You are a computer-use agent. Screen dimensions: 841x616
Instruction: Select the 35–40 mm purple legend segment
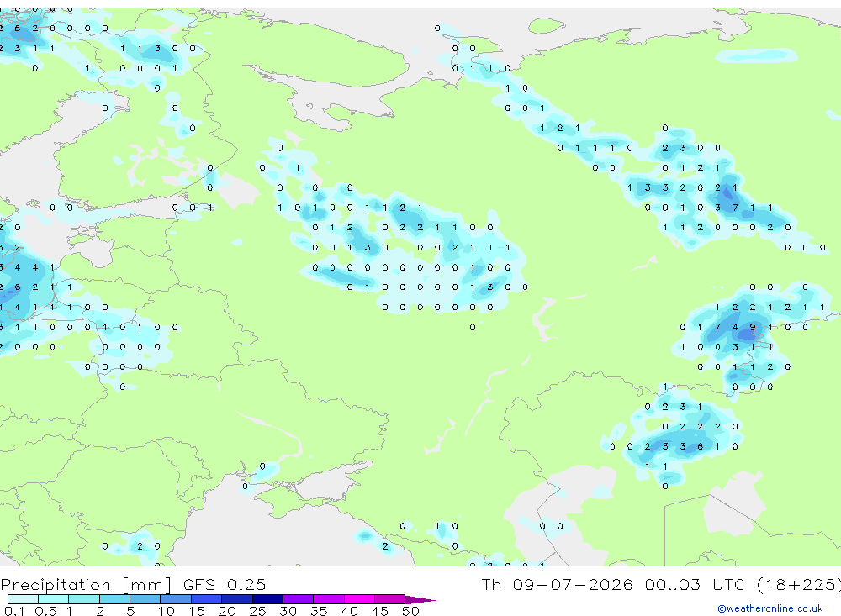(329, 599)
